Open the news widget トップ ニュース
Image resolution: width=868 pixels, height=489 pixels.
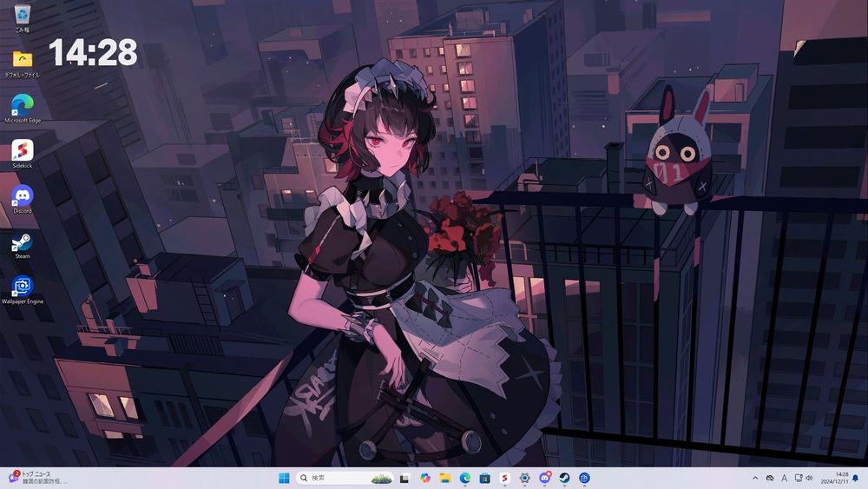[x=37, y=478]
